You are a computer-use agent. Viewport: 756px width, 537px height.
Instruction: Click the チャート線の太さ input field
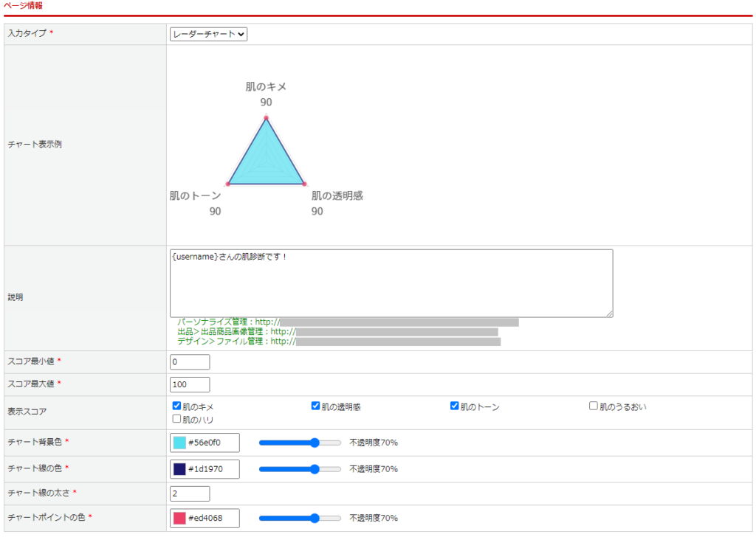coord(190,493)
